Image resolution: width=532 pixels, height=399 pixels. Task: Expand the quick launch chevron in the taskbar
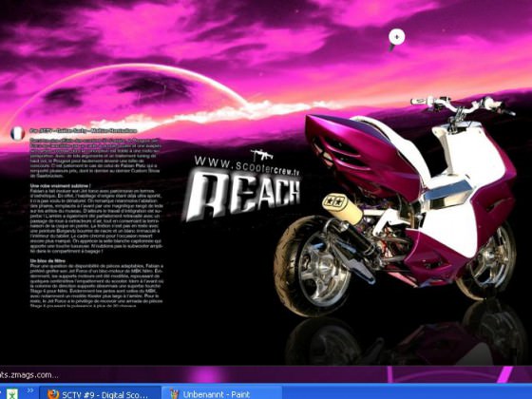pos(30,390)
